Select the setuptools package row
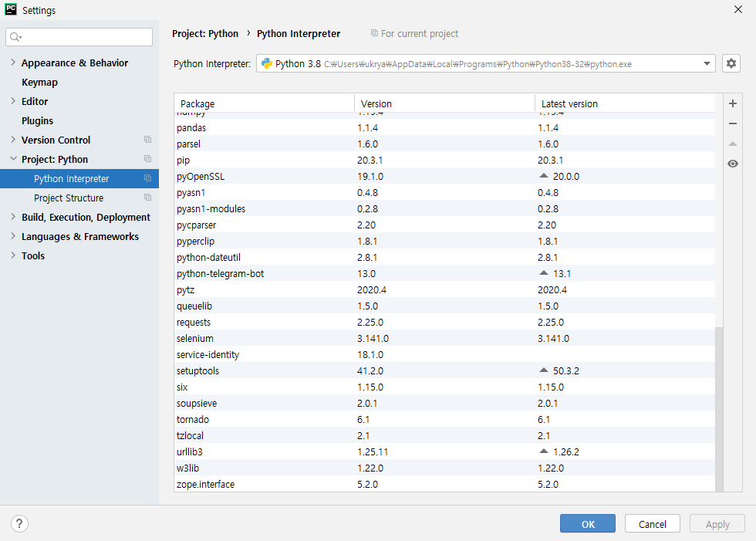 [444, 370]
